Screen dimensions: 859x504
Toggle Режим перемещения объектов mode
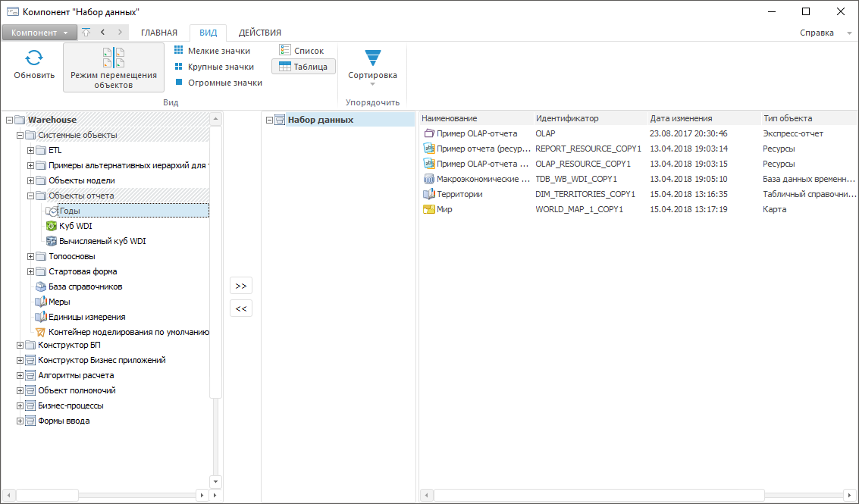coord(114,68)
